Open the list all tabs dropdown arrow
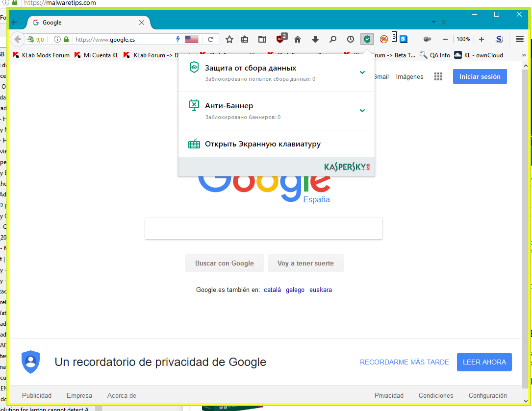Screen dimensions: 532x411 tap(433, 22)
